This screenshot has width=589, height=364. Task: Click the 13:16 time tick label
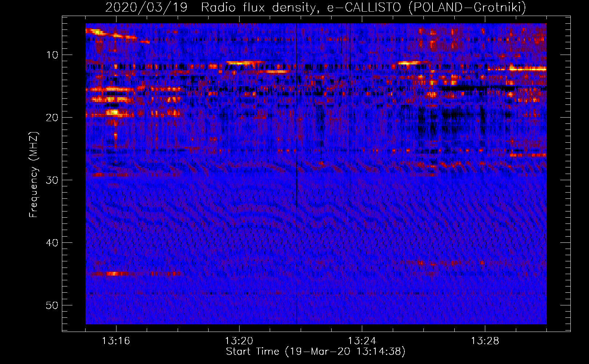[x=116, y=341]
